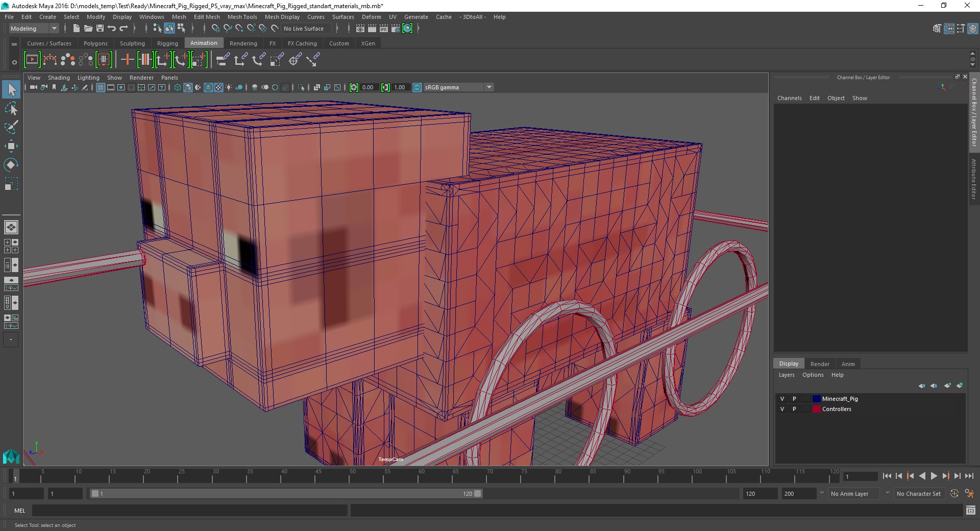Save the scene with the disk icon
Viewport: 980px width, 531px height.
(x=100, y=29)
